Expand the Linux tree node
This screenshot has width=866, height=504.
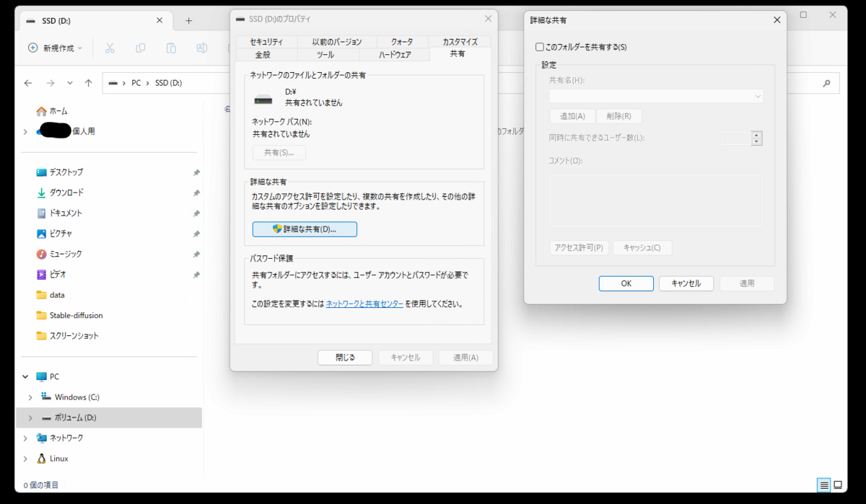pyautogui.click(x=25, y=459)
